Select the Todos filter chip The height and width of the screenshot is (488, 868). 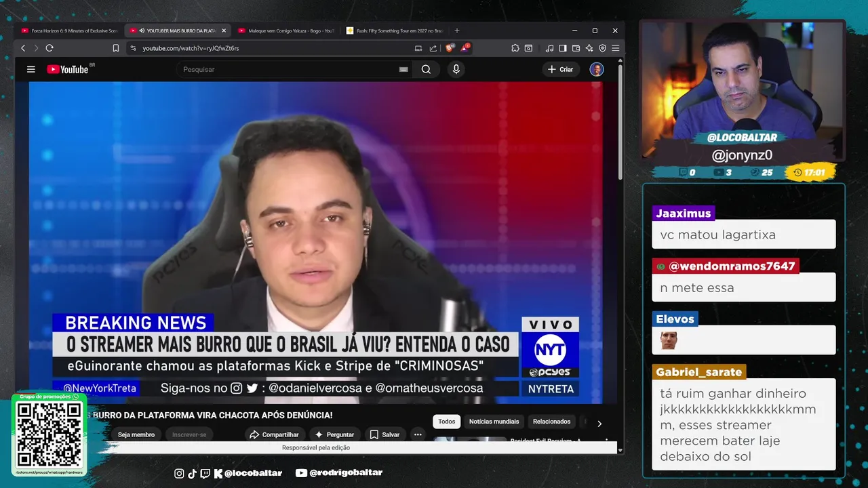(447, 422)
